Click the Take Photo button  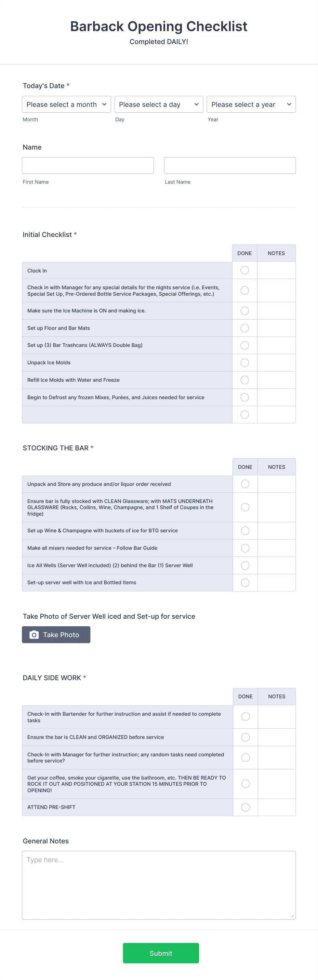tap(56, 634)
